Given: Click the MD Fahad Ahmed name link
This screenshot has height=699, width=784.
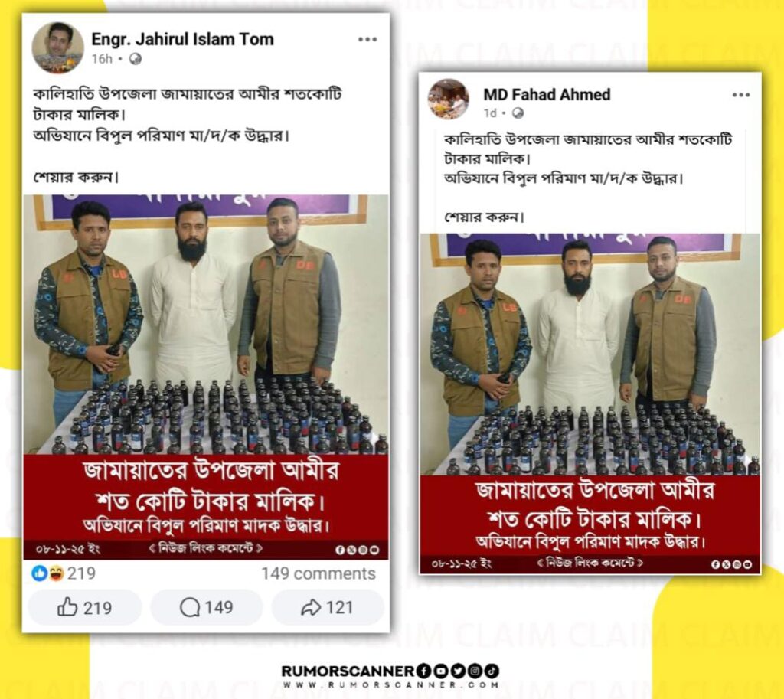Looking at the screenshot, I should tap(547, 94).
